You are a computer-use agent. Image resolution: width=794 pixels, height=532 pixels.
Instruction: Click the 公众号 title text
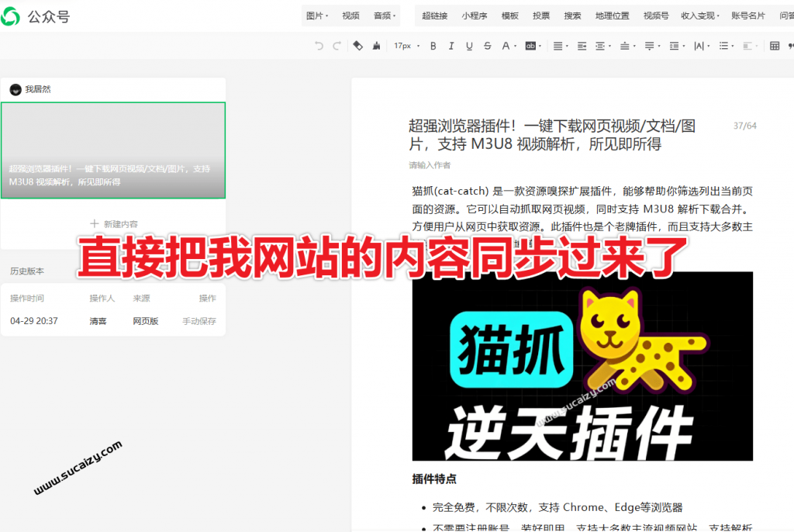click(x=49, y=17)
